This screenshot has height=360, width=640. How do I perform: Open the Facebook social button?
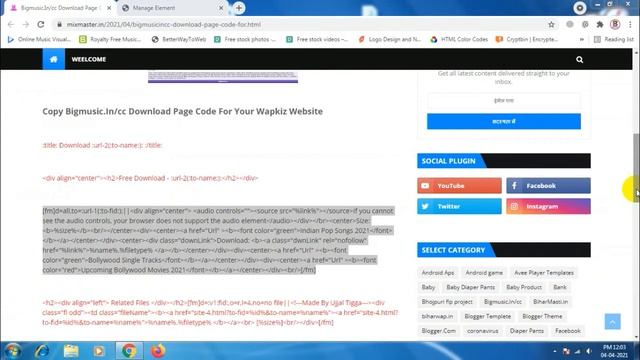pyautogui.click(x=548, y=185)
